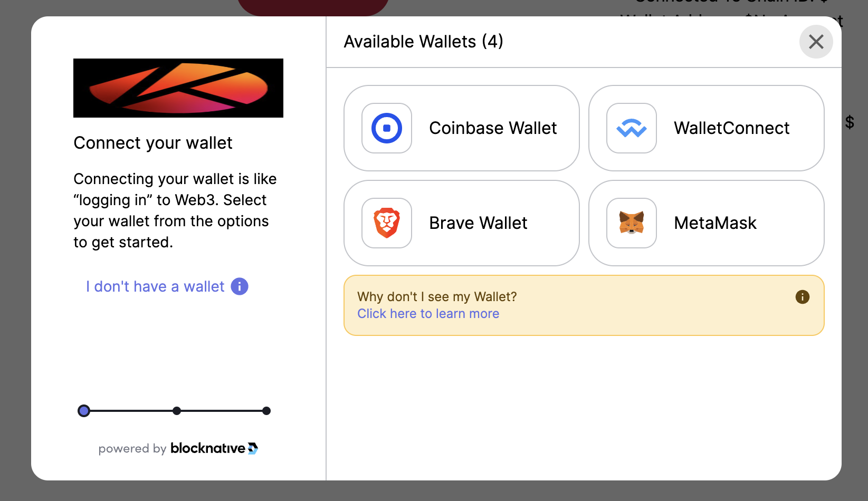This screenshot has height=501, width=868.
Task: Click the info icon beside "I don't have a wallet"
Action: [240, 286]
